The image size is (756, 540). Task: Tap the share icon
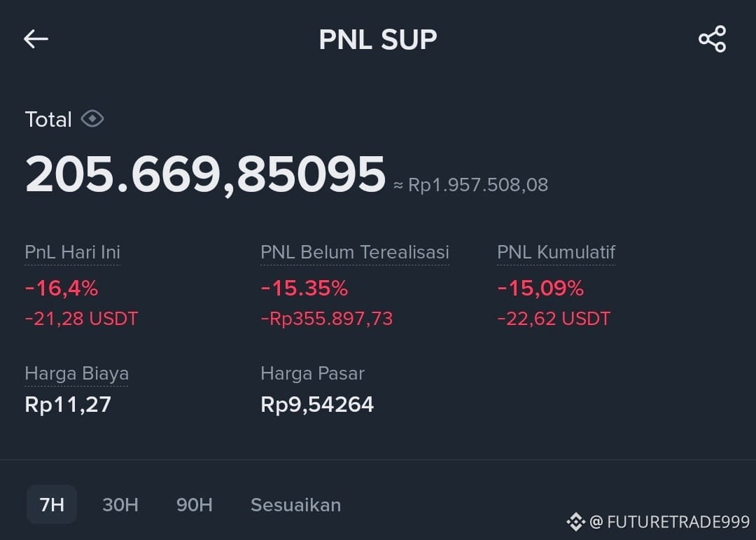coord(712,39)
